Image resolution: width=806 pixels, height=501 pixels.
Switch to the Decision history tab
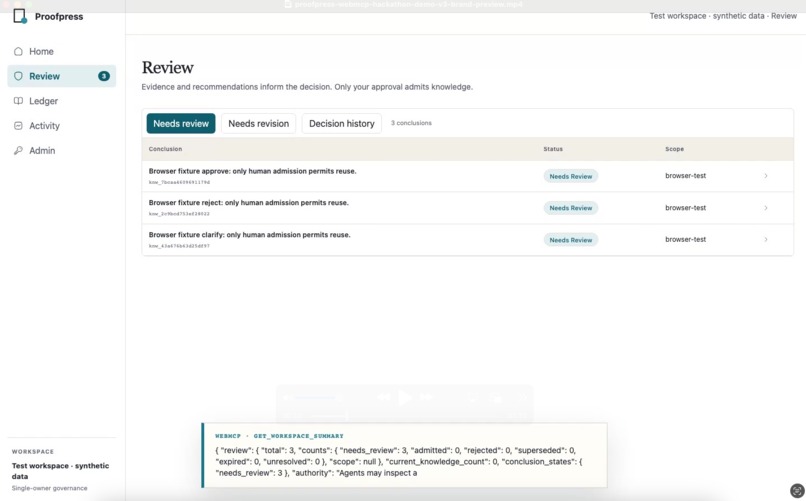(342, 123)
